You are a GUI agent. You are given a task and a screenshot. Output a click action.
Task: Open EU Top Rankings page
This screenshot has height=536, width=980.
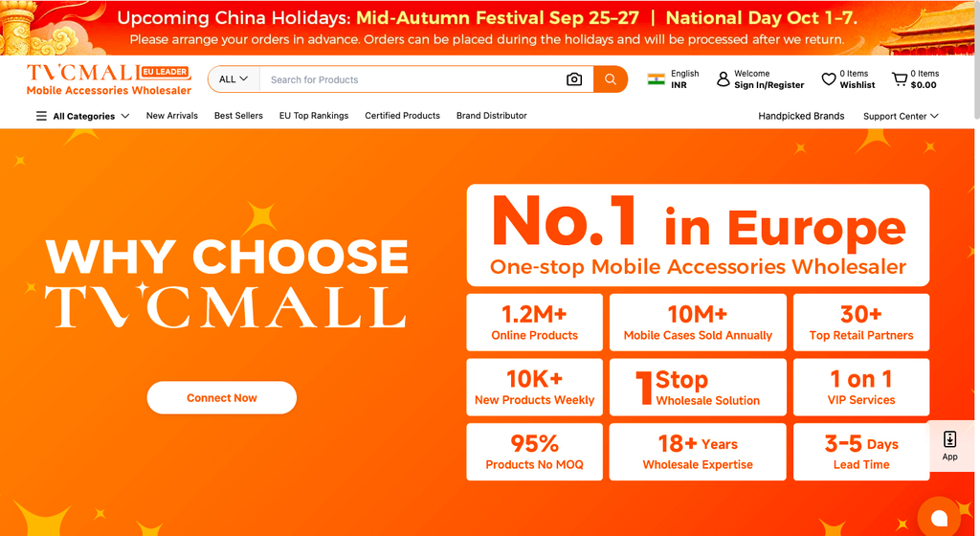(x=314, y=116)
